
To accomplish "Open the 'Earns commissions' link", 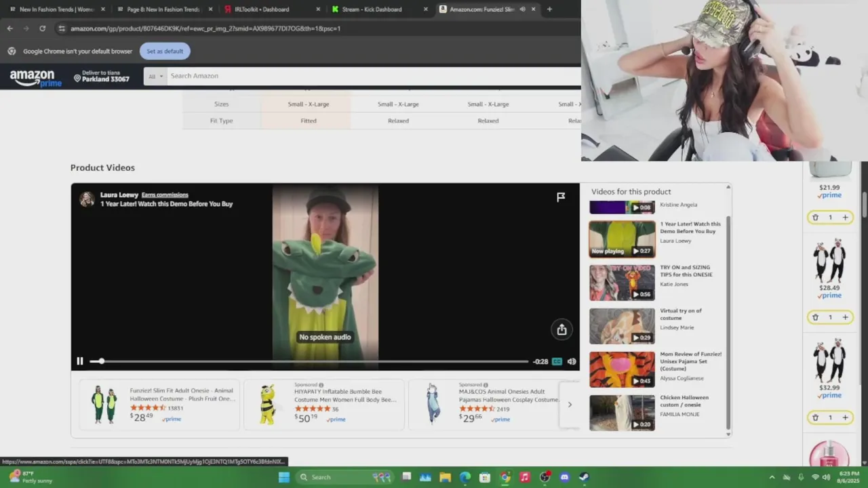I will (165, 195).
